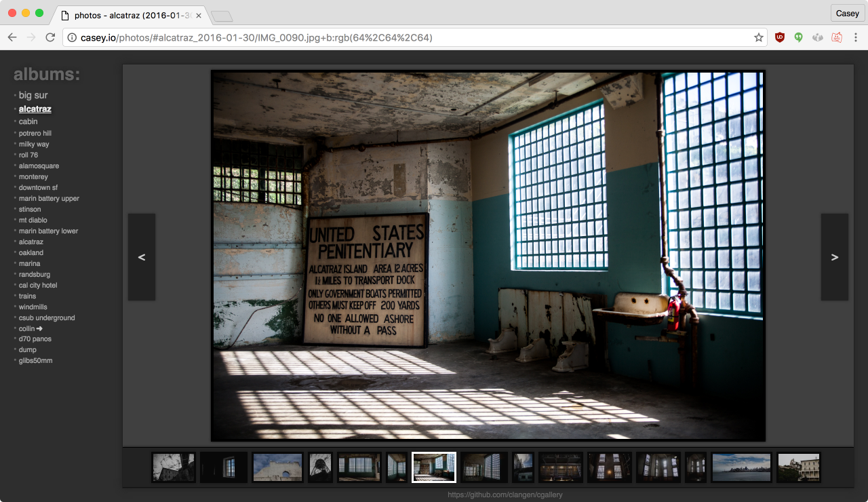The width and height of the screenshot is (868, 502).
Task: Select the dark thumbnail with single lit window
Action: click(224, 467)
